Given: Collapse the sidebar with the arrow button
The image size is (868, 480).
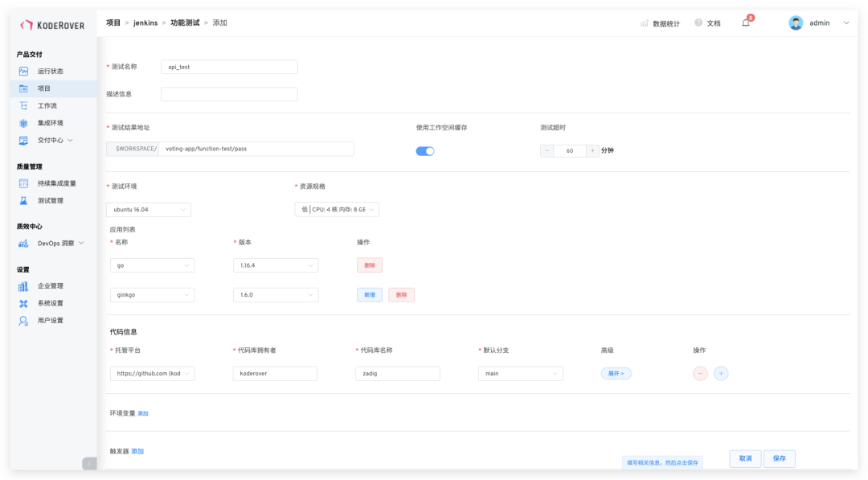Looking at the screenshot, I should click(90, 463).
